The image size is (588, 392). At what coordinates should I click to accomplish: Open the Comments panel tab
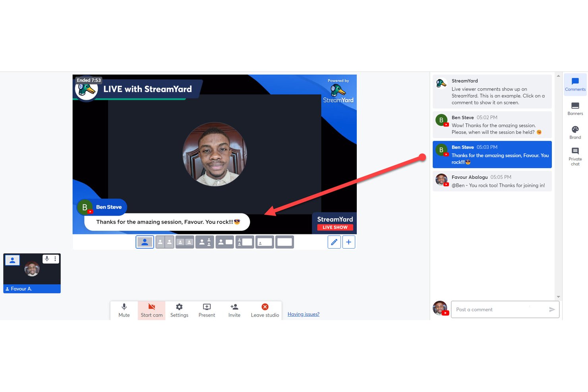[575, 85]
